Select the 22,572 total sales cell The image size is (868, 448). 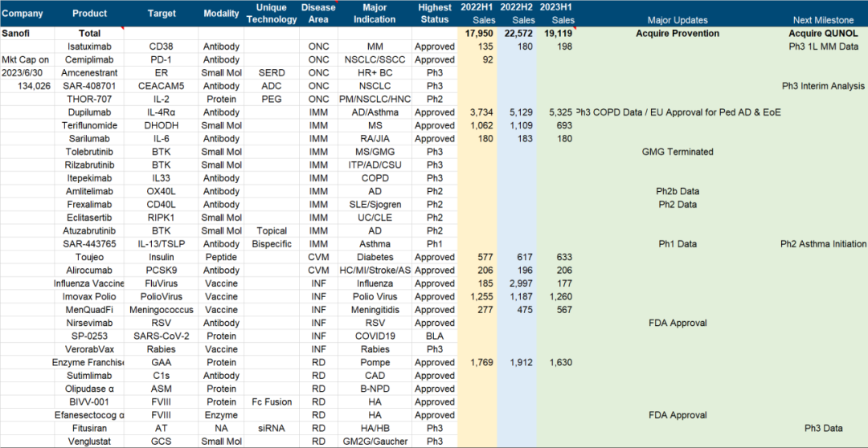[517, 33]
